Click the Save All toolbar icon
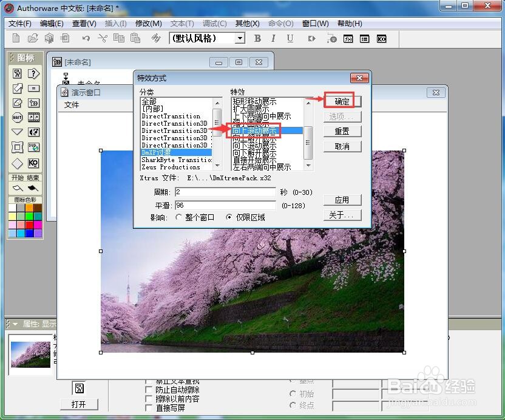Screen dimensions: 505x420 (x=49, y=38)
